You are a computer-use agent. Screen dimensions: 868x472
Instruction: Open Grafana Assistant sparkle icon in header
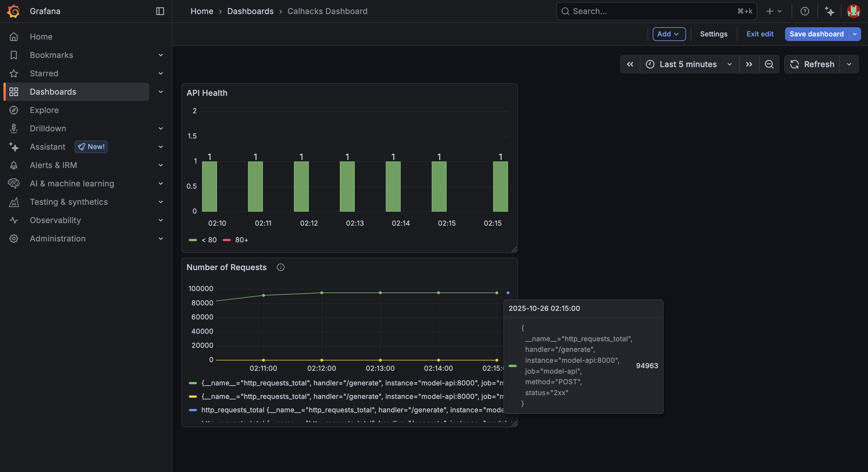click(x=829, y=11)
